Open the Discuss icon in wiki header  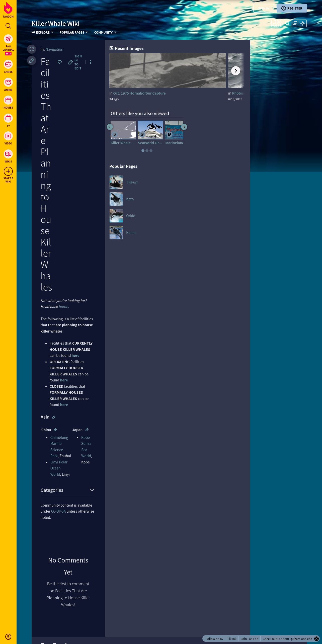(x=295, y=24)
